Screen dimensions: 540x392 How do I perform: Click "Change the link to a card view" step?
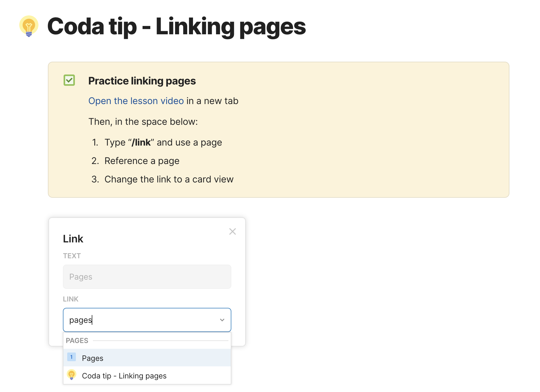169,179
